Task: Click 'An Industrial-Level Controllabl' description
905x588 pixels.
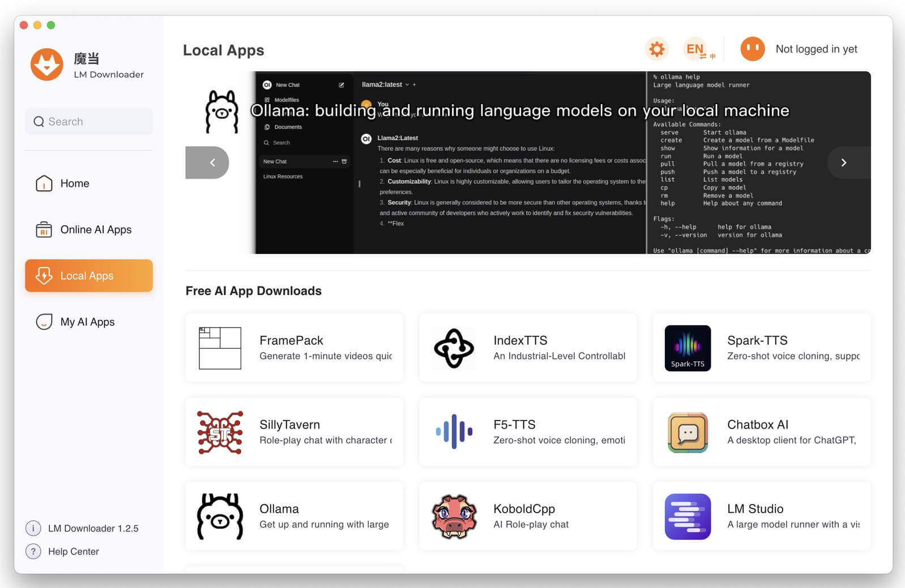Action: pyautogui.click(x=560, y=356)
